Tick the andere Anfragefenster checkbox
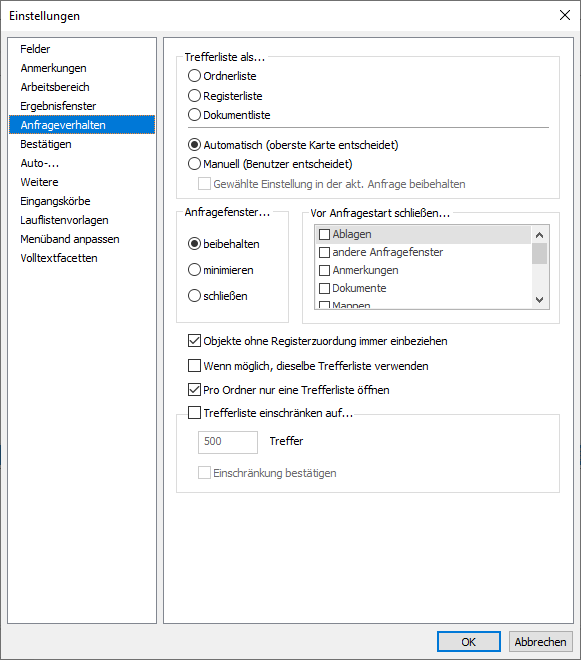 tap(324, 252)
